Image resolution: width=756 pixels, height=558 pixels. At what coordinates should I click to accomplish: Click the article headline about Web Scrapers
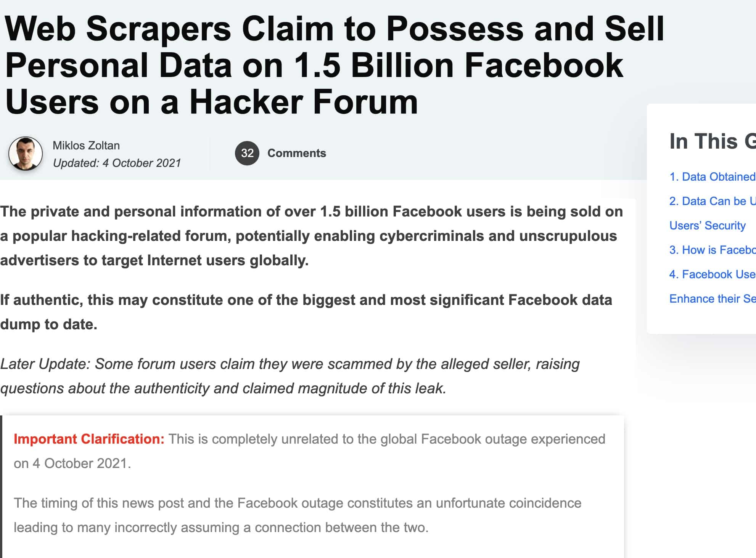tap(334, 65)
